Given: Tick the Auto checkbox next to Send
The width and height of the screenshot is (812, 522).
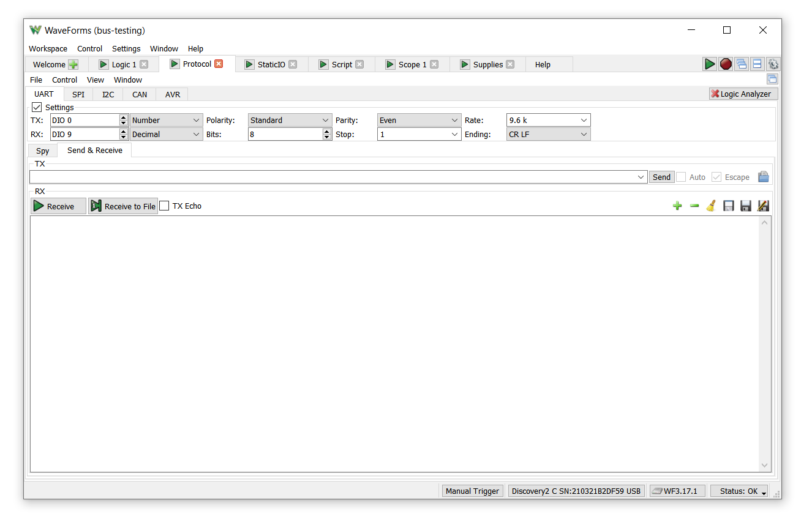Looking at the screenshot, I should coord(681,177).
